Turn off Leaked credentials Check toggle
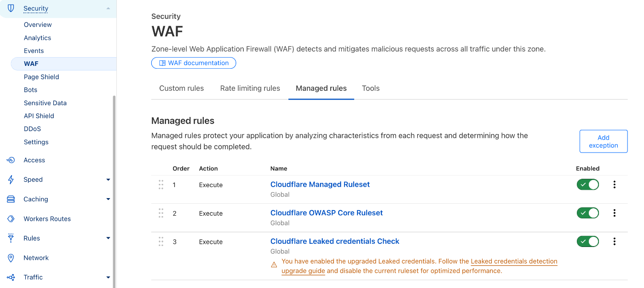 pos(588,241)
